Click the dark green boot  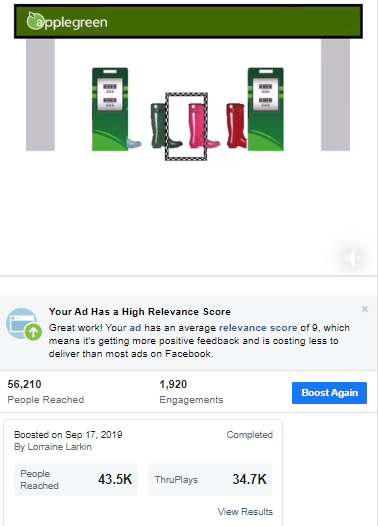(x=163, y=126)
